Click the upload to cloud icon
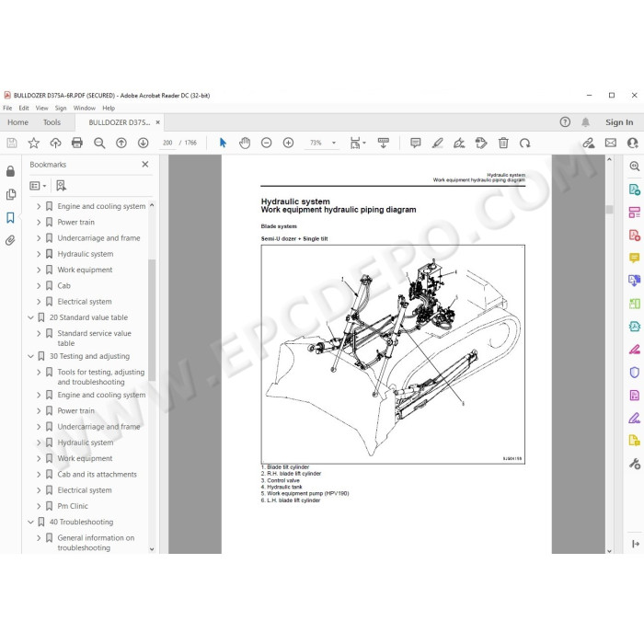 point(55,143)
